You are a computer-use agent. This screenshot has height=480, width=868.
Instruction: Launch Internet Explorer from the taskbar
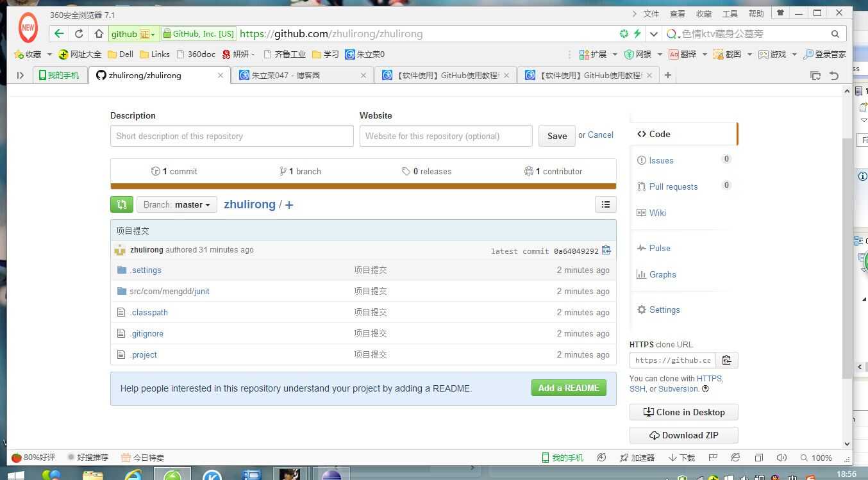[x=133, y=476]
